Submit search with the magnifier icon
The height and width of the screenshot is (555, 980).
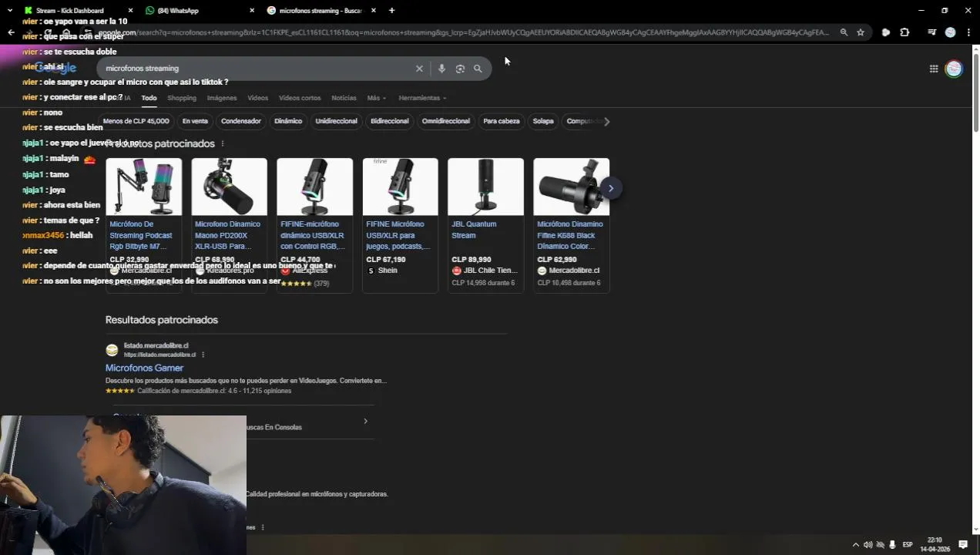[478, 69]
